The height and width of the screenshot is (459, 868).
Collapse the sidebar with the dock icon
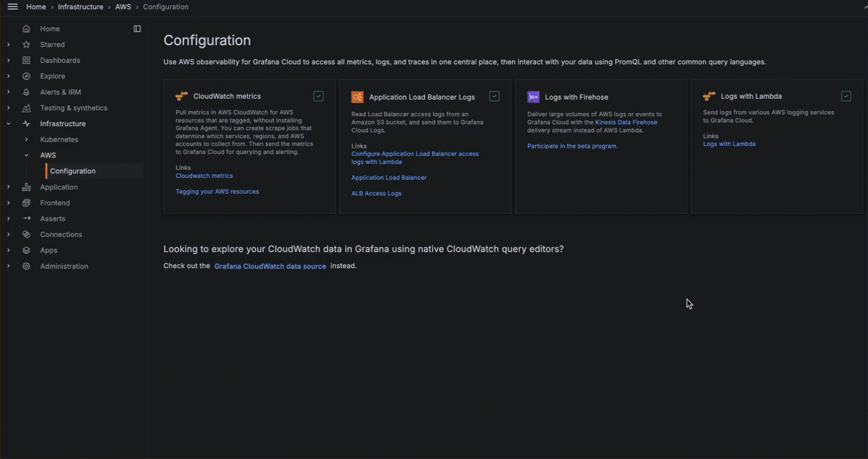pos(137,28)
